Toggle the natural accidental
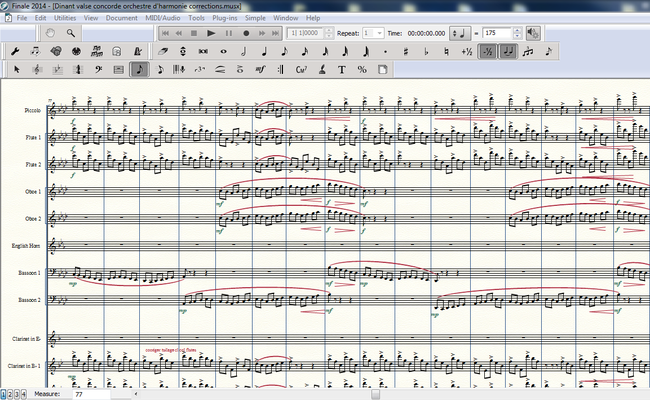This screenshot has height=400, width=650. click(446, 51)
